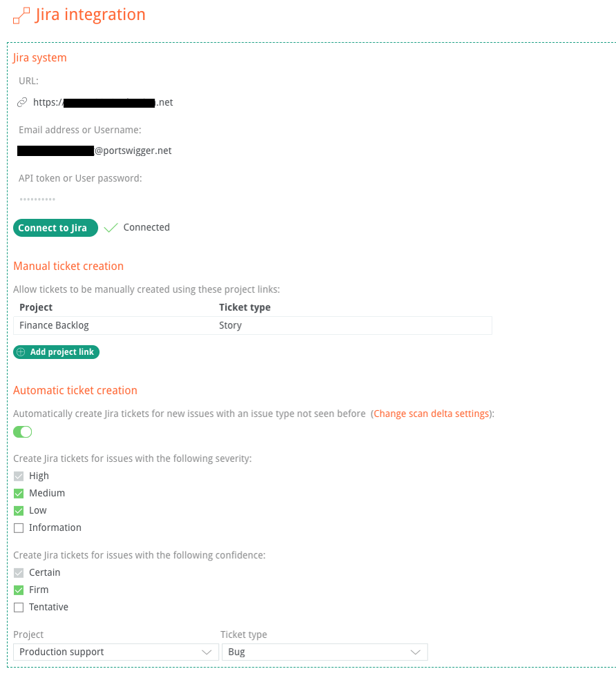This screenshot has width=616, height=689.
Task: Click the green Connected checkmark icon
Action: click(x=110, y=228)
